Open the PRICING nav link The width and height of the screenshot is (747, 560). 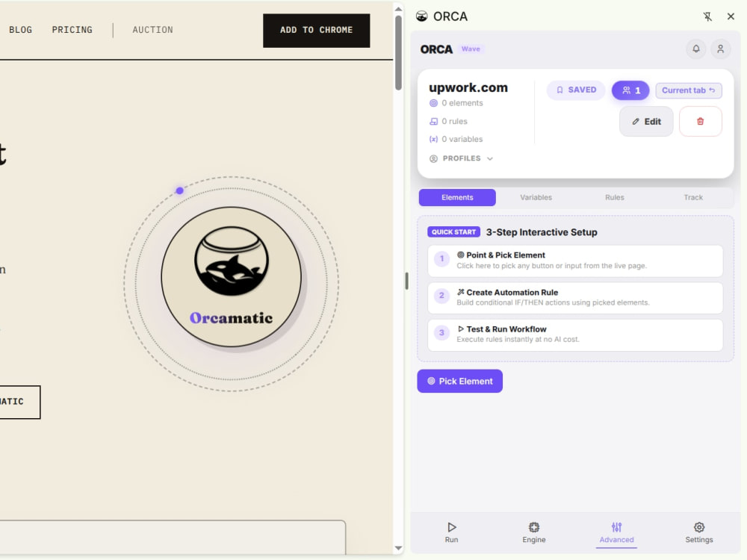[72, 30]
